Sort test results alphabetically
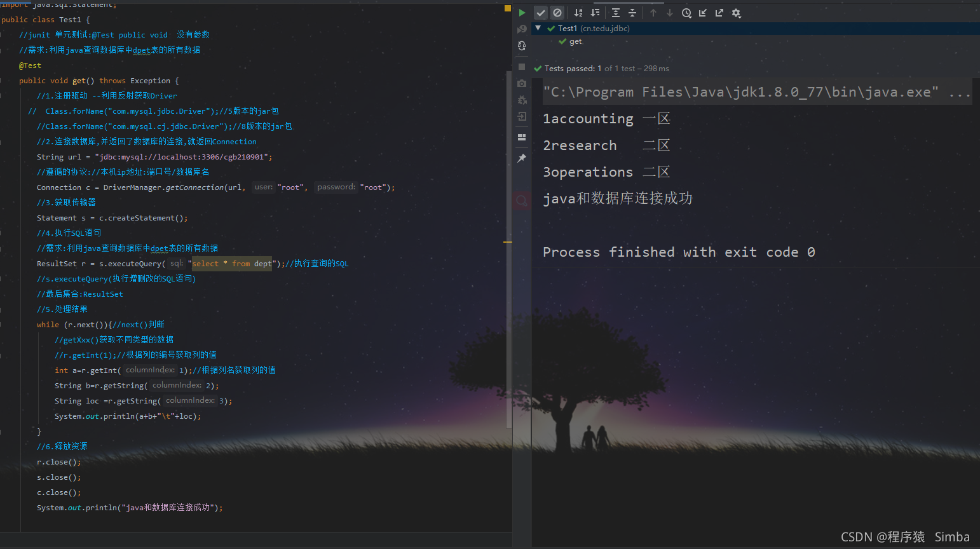Viewport: 980px width, 549px height. [x=579, y=12]
